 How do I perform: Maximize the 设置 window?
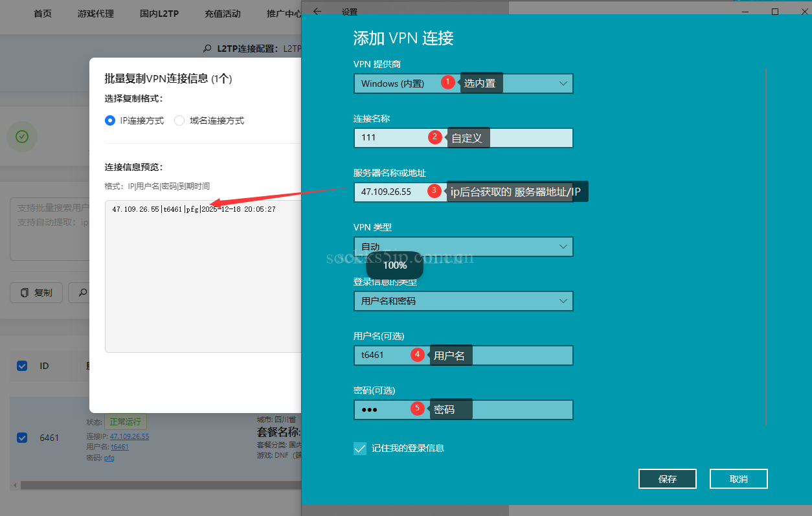click(x=775, y=12)
